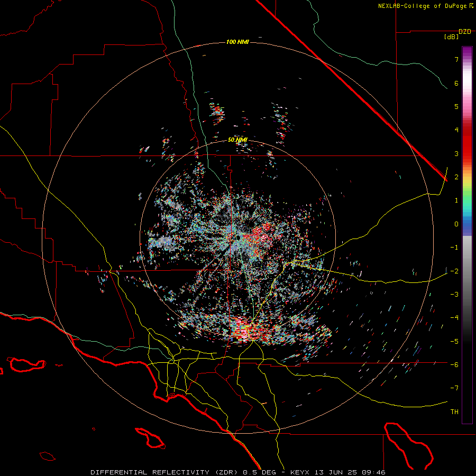Click the -7 tick label on the scale
Screen dimensions: 476x476
(x=454, y=388)
